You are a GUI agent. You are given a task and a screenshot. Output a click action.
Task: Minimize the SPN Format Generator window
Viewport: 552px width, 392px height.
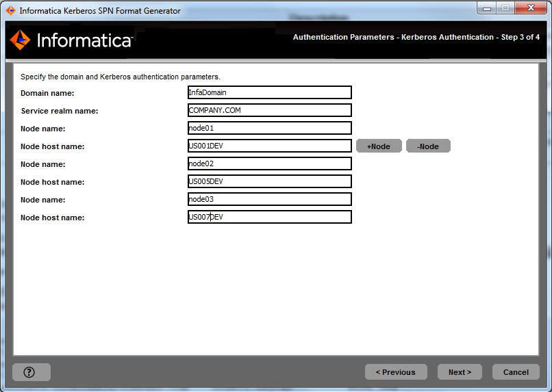(486, 8)
